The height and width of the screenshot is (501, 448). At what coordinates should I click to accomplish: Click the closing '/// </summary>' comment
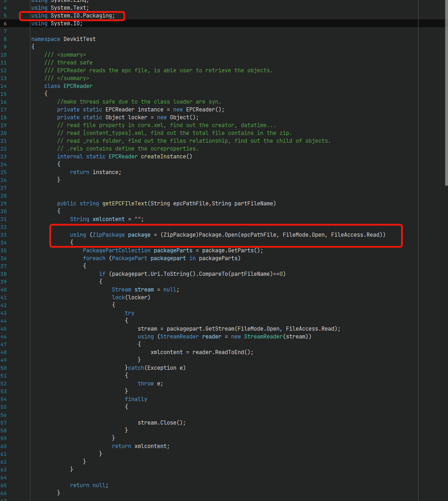pos(67,78)
